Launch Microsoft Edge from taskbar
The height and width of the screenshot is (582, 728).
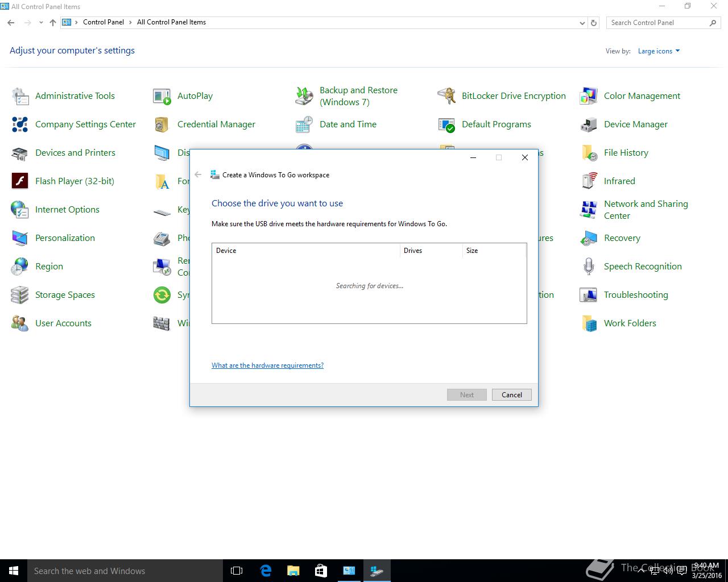point(266,571)
